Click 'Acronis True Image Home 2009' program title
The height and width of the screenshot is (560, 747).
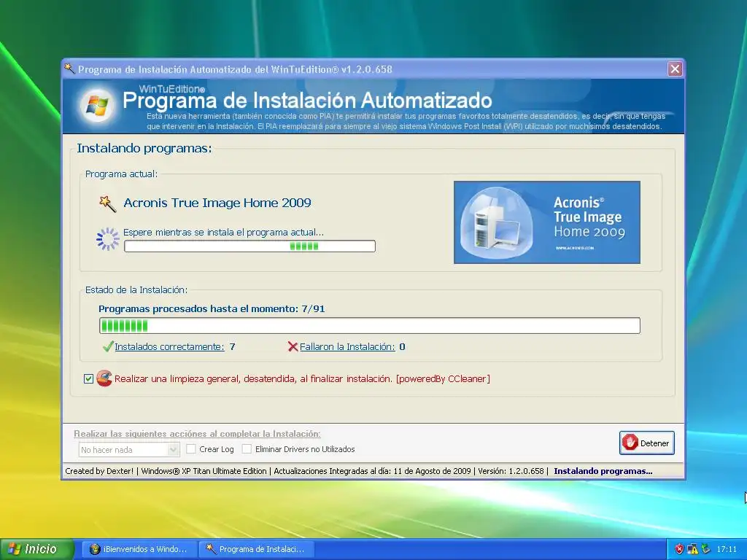pyautogui.click(x=217, y=203)
